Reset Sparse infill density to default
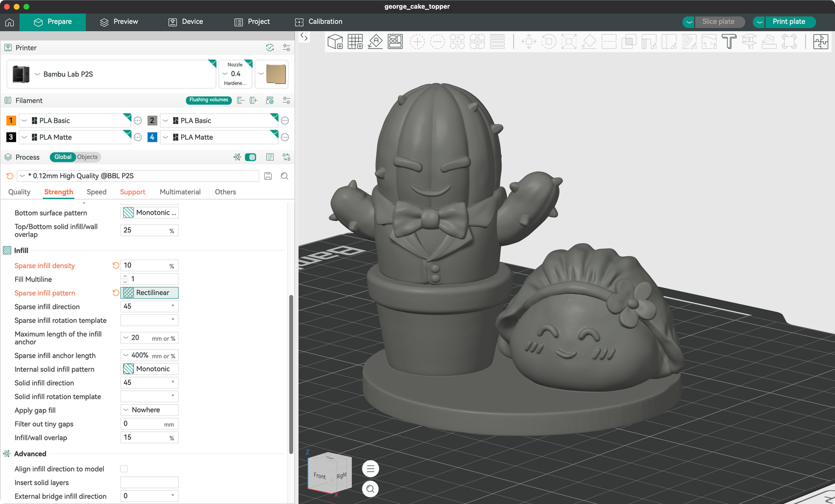Screen dimensions: 835x504 click(x=116, y=266)
